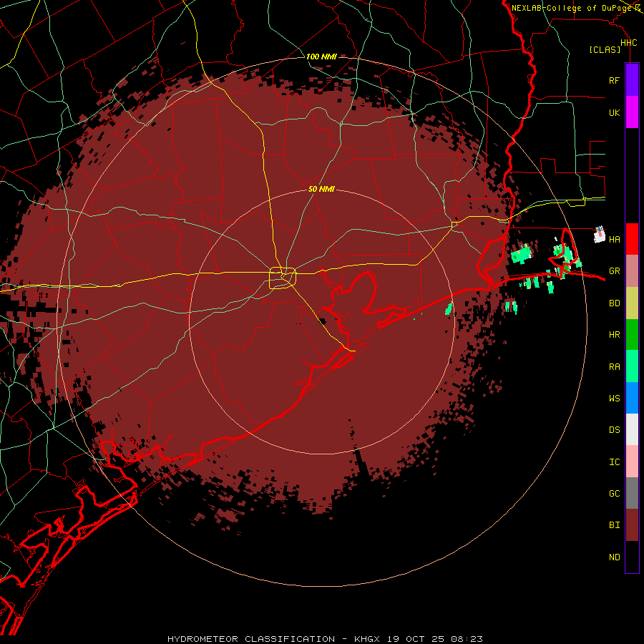
Task: Click the BI maroon legend swatch
Action: [x=632, y=525]
